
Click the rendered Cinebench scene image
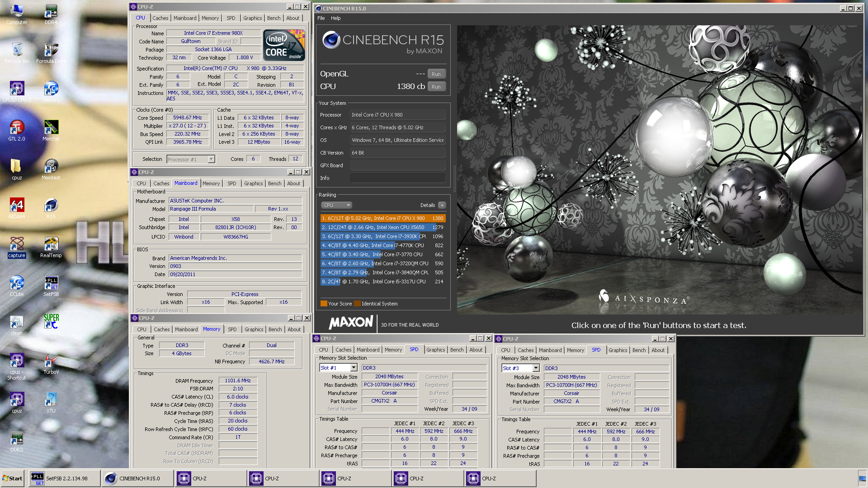[x=659, y=169]
